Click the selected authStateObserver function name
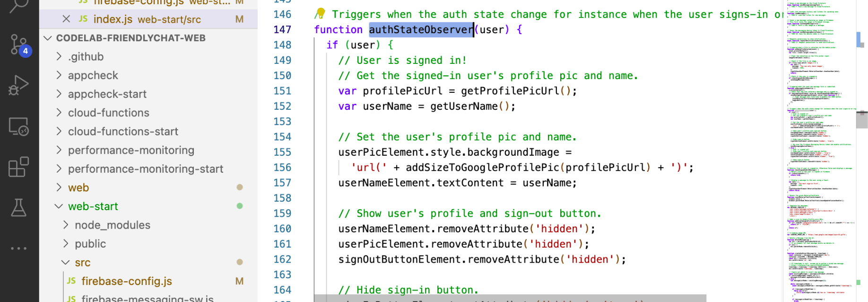 [421, 29]
